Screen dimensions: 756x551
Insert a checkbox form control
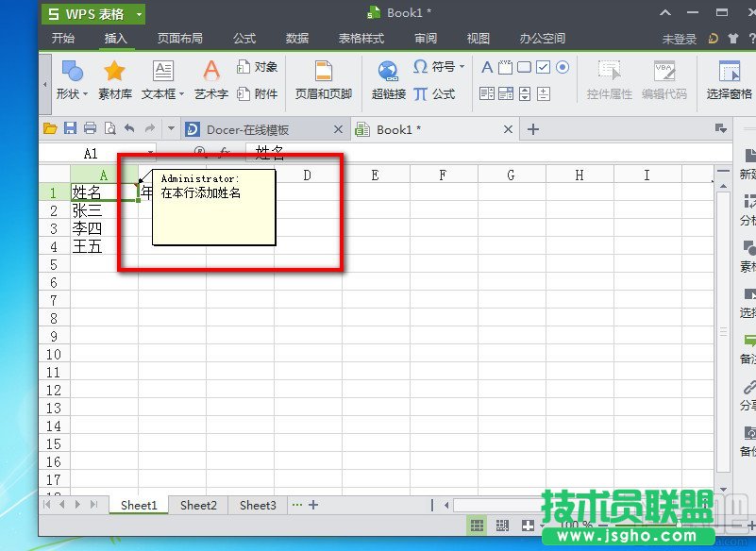543,68
